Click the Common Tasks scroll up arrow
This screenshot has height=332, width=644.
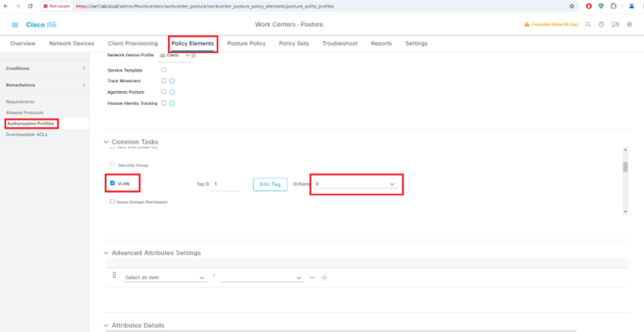point(626,150)
